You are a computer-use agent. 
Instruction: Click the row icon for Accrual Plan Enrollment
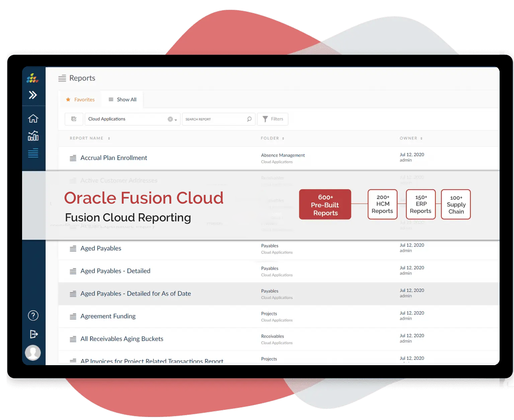(x=73, y=158)
